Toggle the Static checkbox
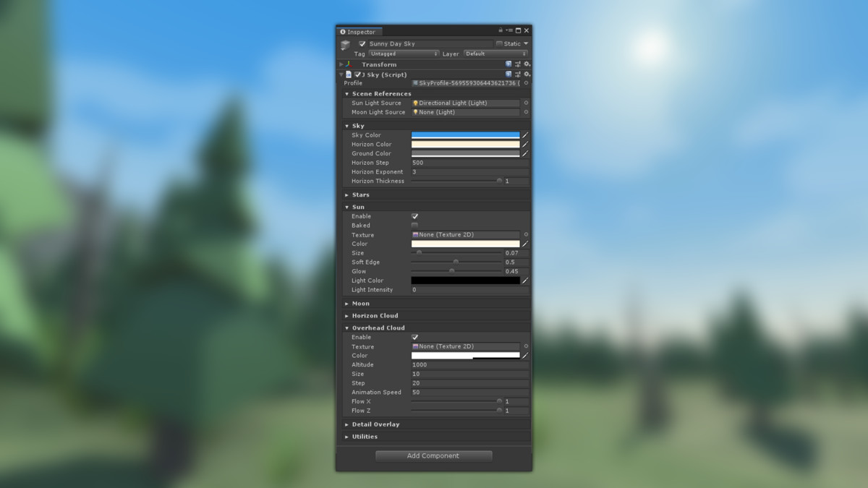Image resolution: width=868 pixels, height=488 pixels. 499,44
